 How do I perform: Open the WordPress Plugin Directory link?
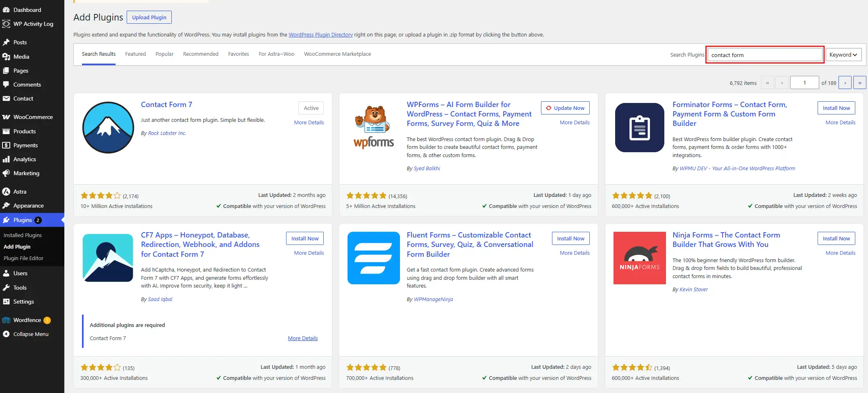click(x=320, y=35)
